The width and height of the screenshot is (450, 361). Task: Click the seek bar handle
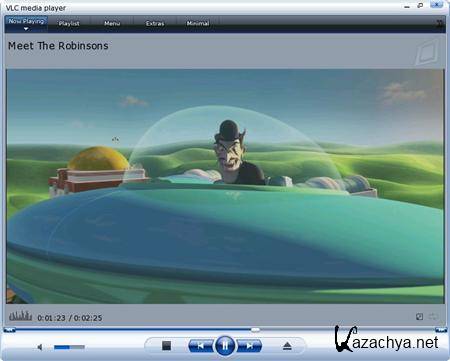[255, 330]
